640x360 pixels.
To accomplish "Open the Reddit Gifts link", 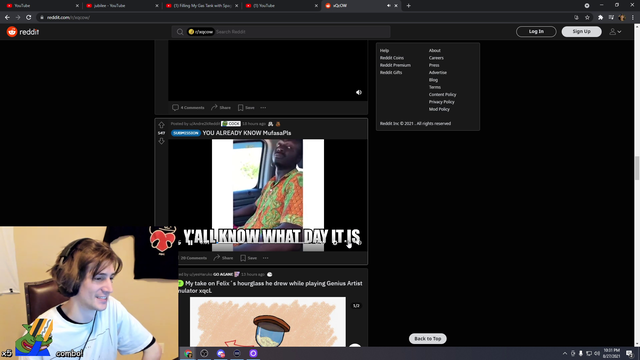I will tap(391, 73).
